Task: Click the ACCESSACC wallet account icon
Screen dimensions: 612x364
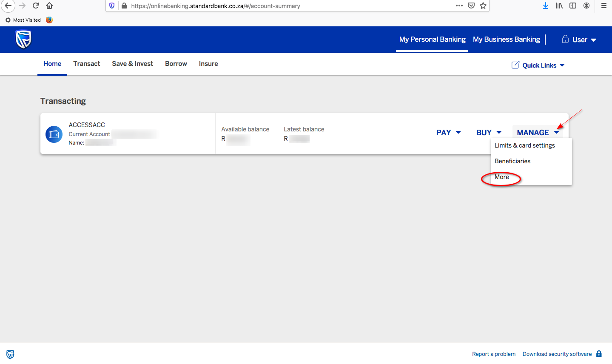Action: point(54,134)
